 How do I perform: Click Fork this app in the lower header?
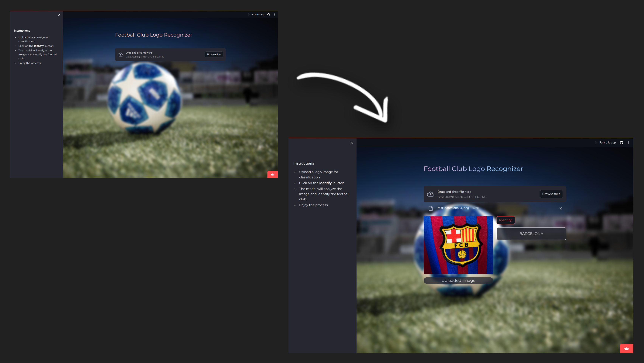pyautogui.click(x=607, y=143)
